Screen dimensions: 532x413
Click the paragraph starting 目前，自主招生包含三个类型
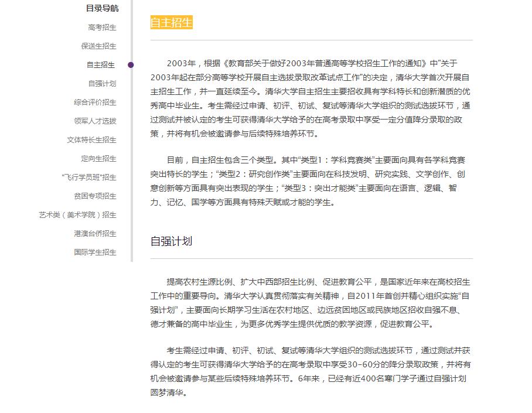click(x=308, y=181)
